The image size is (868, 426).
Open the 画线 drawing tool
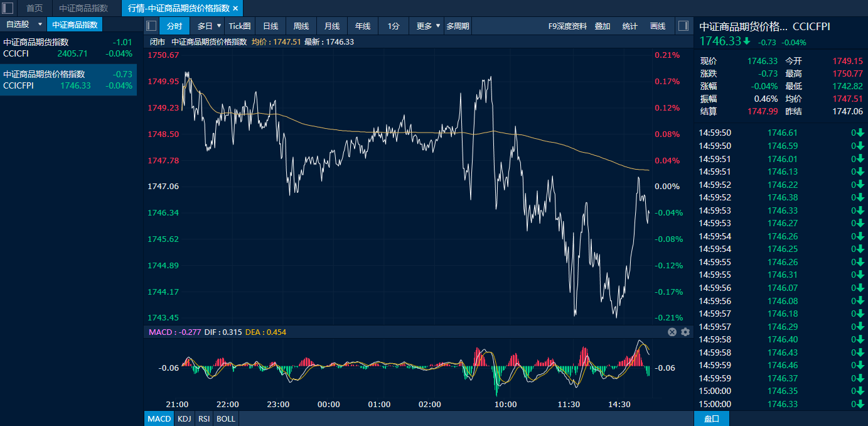point(658,26)
